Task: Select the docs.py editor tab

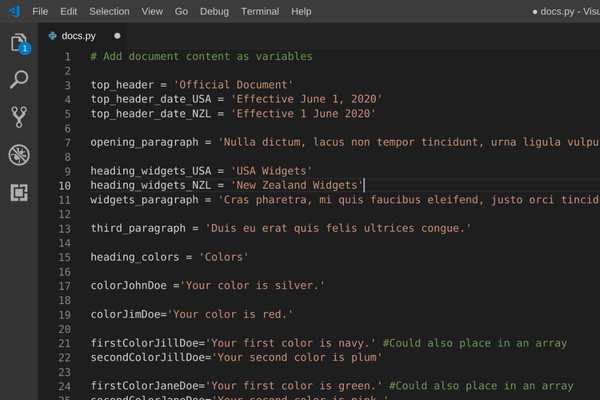Action: coord(83,36)
